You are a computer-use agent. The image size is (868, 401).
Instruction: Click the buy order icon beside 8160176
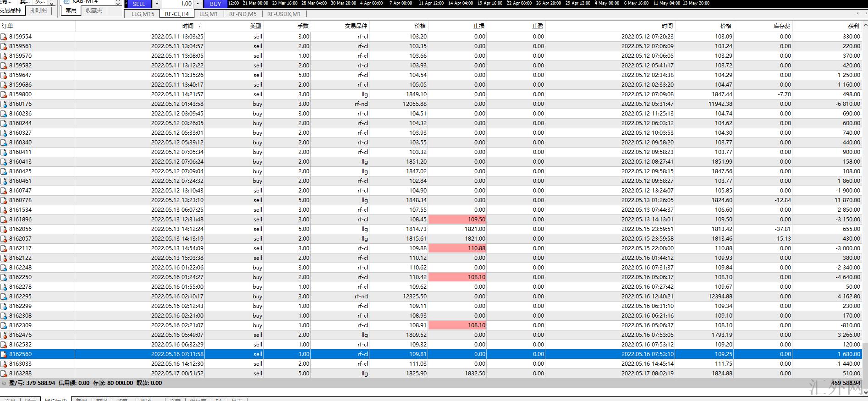[x=4, y=104]
